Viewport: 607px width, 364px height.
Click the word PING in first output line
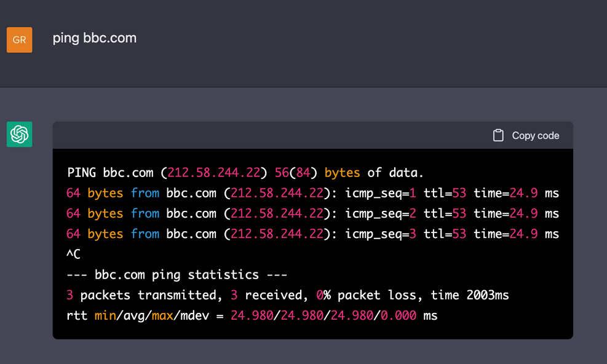[x=82, y=172]
